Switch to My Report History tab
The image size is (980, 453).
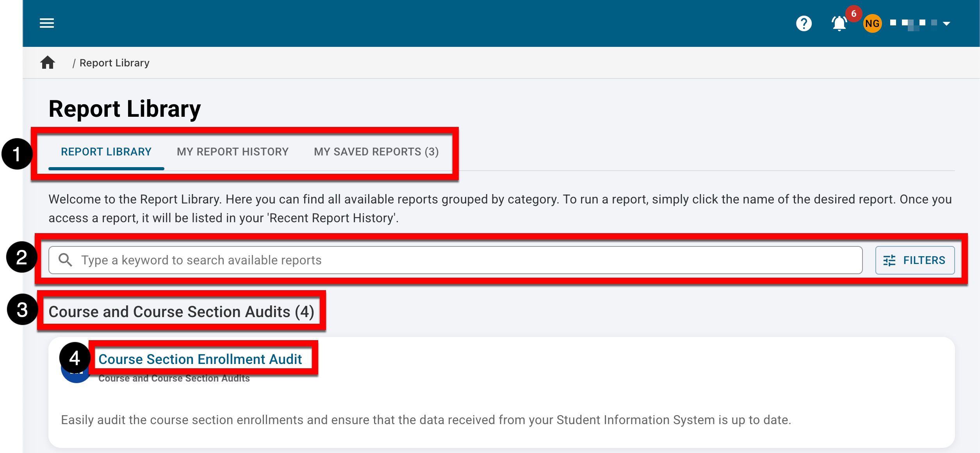[x=232, y=152]
